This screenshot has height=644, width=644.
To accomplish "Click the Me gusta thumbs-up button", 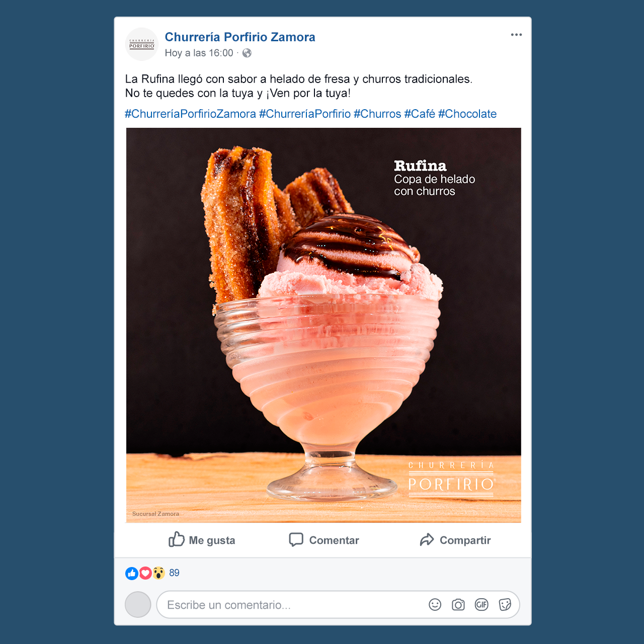I will pyautogui.click(x=202, y=540).
